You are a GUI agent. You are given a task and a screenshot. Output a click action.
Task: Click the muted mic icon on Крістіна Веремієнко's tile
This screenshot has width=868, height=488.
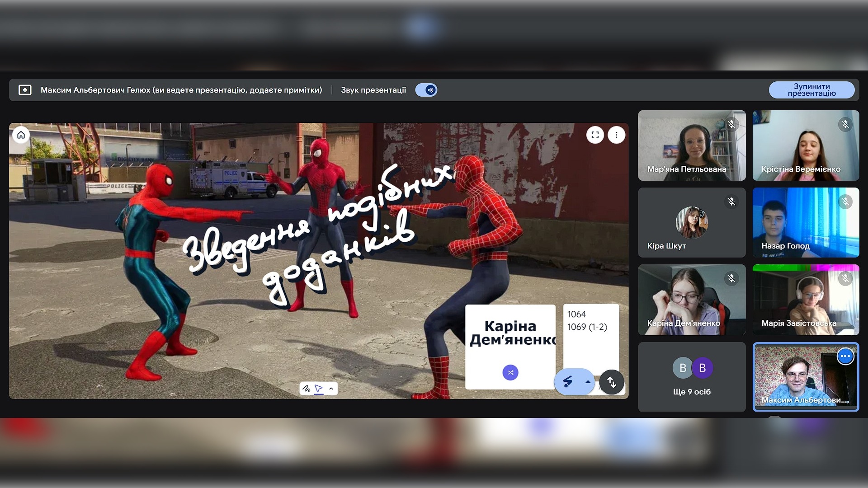[x=845, y=124]
